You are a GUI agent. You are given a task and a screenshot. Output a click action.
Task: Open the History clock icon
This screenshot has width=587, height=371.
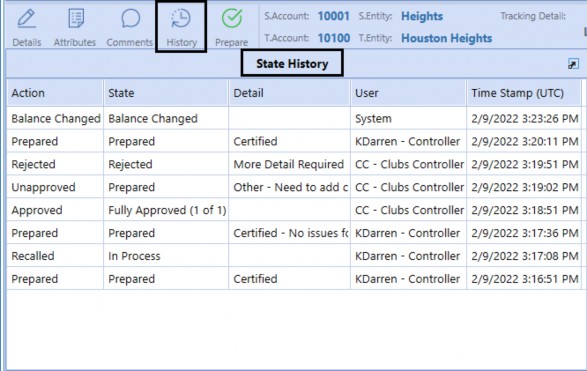click(x=181, y=19)
